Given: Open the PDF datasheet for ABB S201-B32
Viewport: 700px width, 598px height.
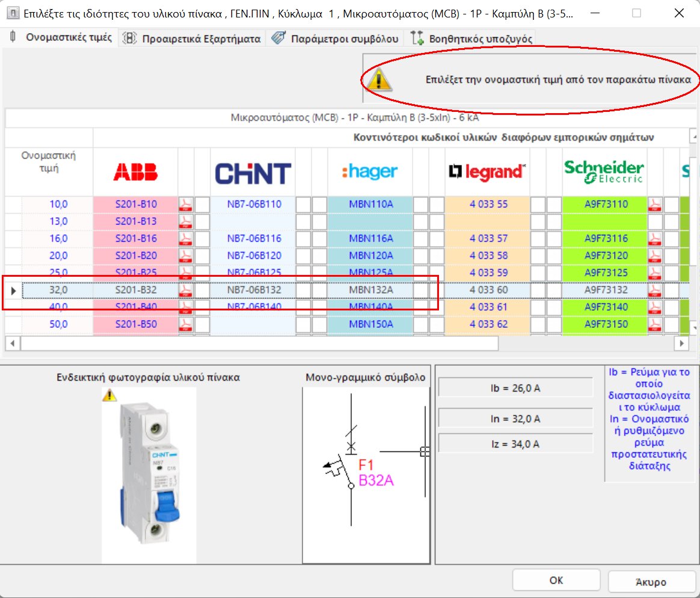Looking at the screenshot, I should click(186, 289).
